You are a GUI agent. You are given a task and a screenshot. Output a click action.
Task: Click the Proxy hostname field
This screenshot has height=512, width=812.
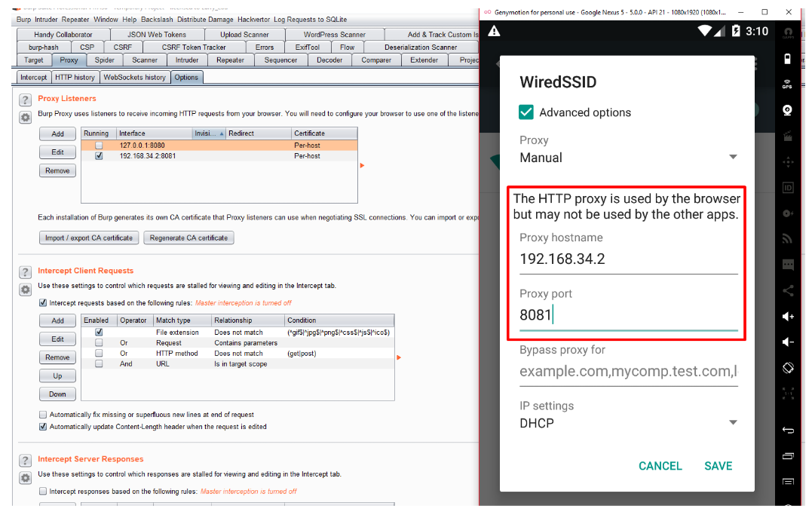tap(628, 259)
